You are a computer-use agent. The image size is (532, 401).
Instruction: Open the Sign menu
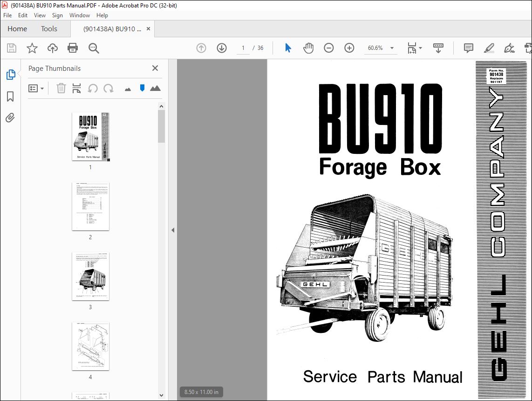point(57,15)
